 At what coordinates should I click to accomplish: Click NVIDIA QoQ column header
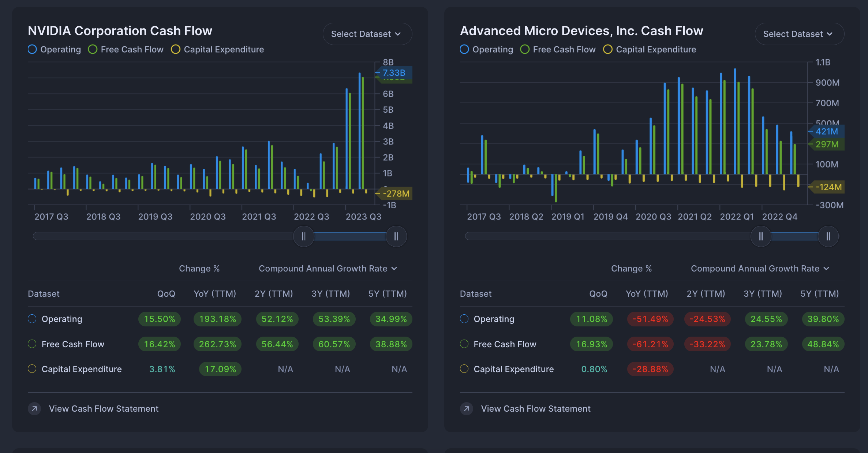166,293
